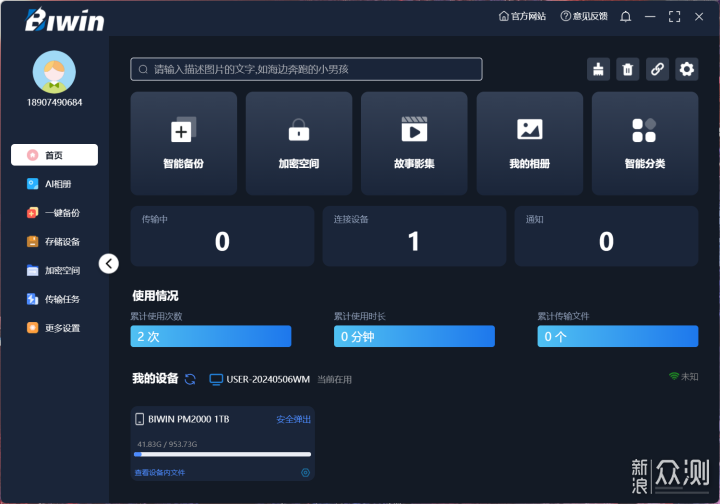Click the BIWIN PM2000 1TB device icon

click(x=140, y=419)
